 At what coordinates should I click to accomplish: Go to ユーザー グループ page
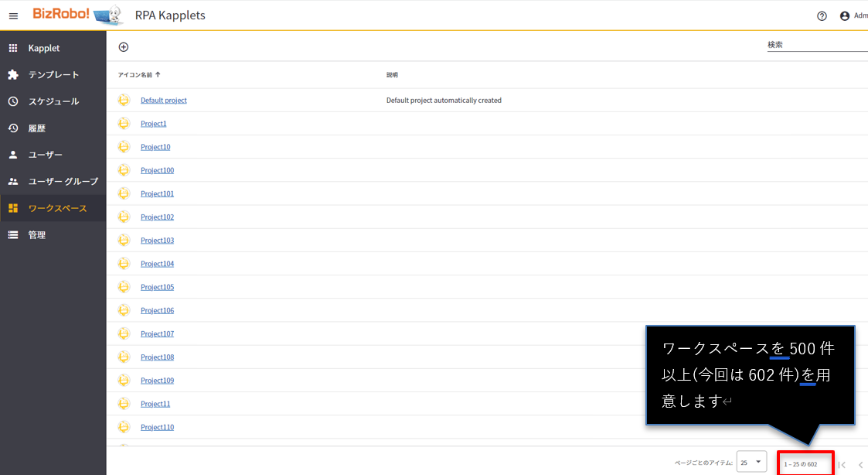click(63, 182)
